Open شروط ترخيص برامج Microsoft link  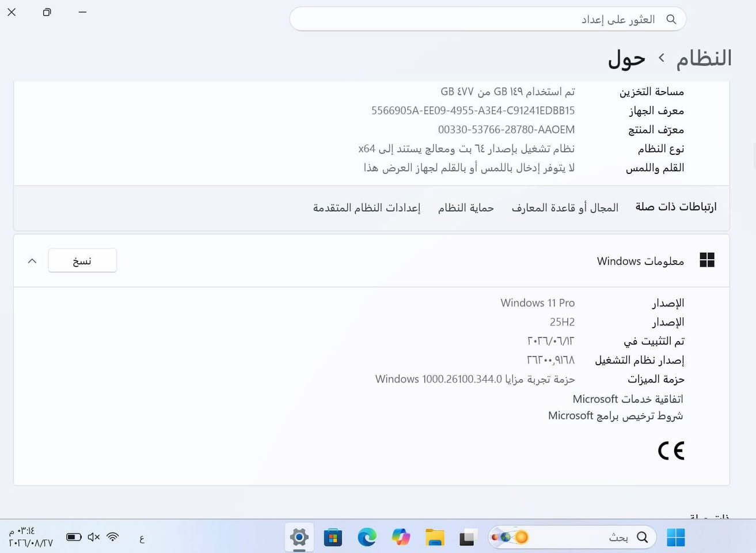coord(616,416)
